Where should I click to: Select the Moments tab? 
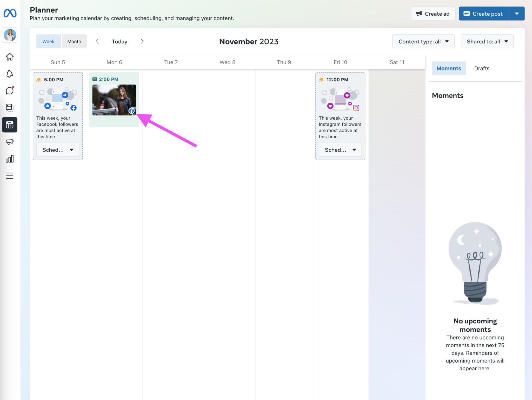(449, 68)
